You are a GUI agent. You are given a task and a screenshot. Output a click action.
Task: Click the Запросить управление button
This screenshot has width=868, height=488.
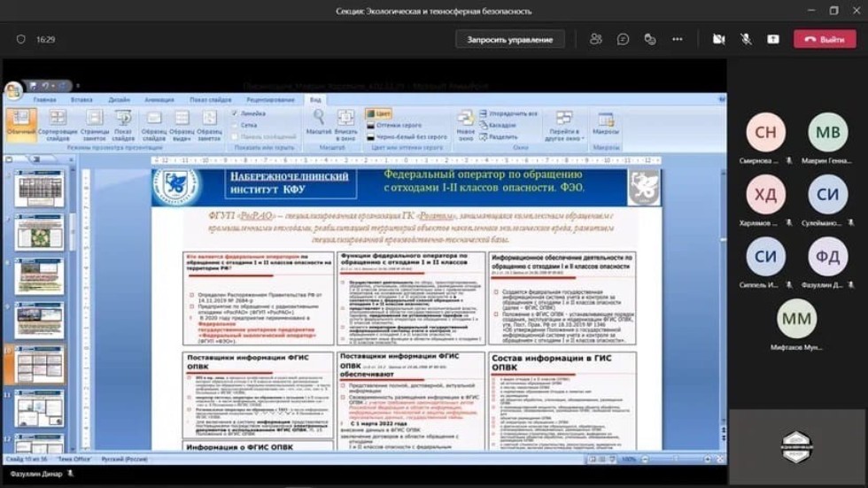click(x=509, y=40)
